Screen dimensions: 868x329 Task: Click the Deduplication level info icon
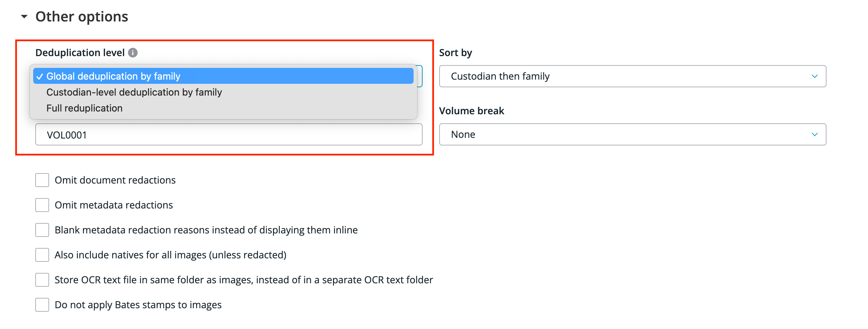point(133,53)
